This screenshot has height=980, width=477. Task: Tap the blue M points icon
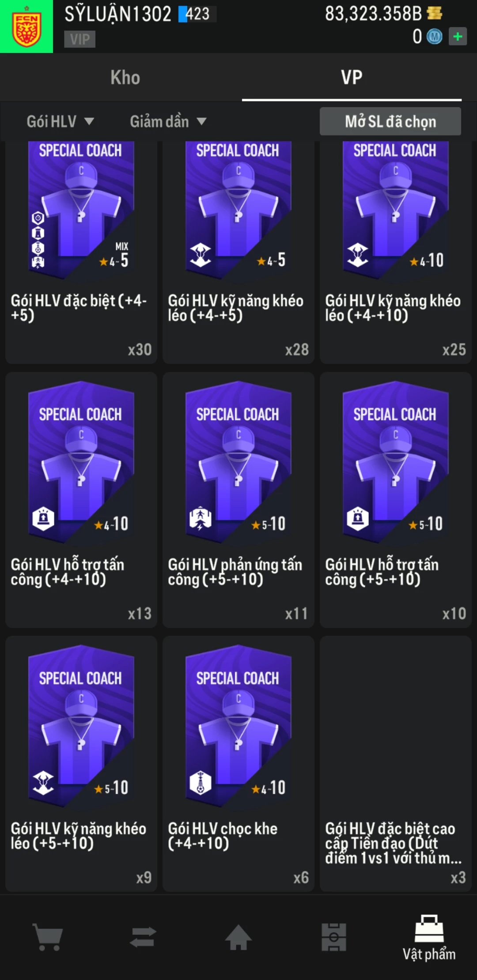[x=434, y=37]
